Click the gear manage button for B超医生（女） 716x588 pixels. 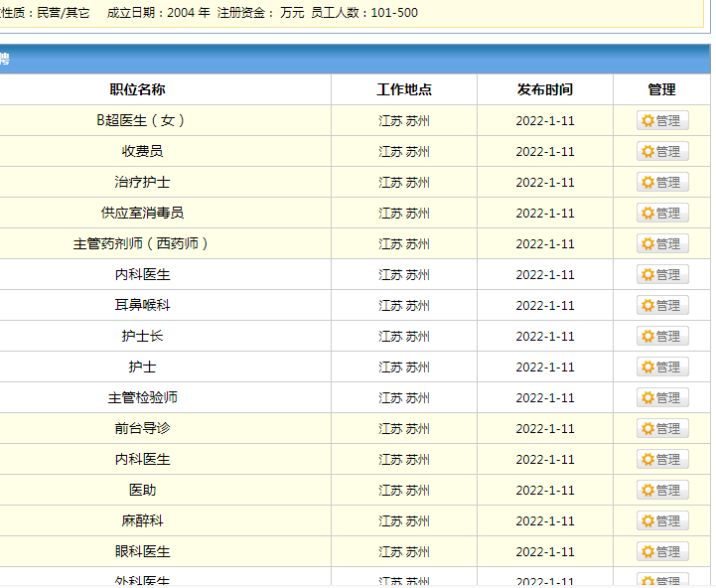click(662, 120)
